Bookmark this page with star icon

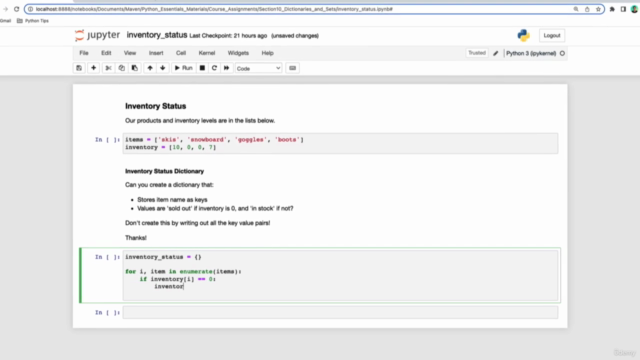(598, 9)
